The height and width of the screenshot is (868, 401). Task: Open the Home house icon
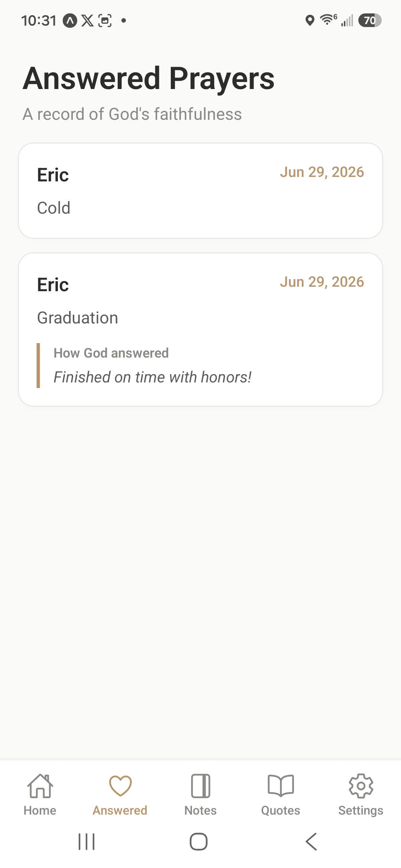pyautogui.click(x=40, y=786)
